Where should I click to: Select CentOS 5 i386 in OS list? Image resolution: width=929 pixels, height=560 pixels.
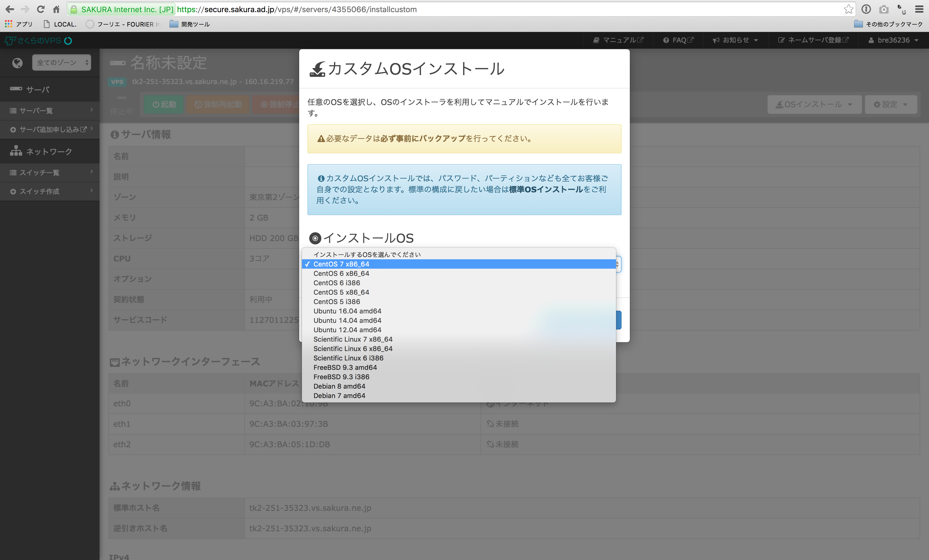459,302
